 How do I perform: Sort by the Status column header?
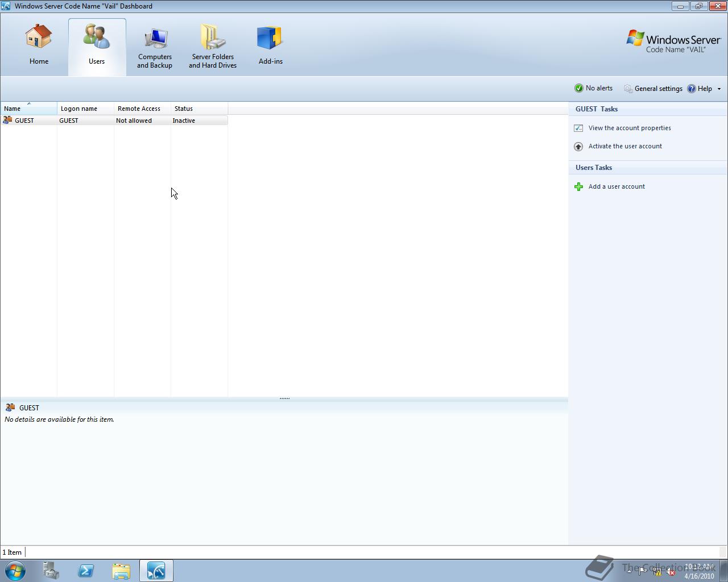point(199,109)
